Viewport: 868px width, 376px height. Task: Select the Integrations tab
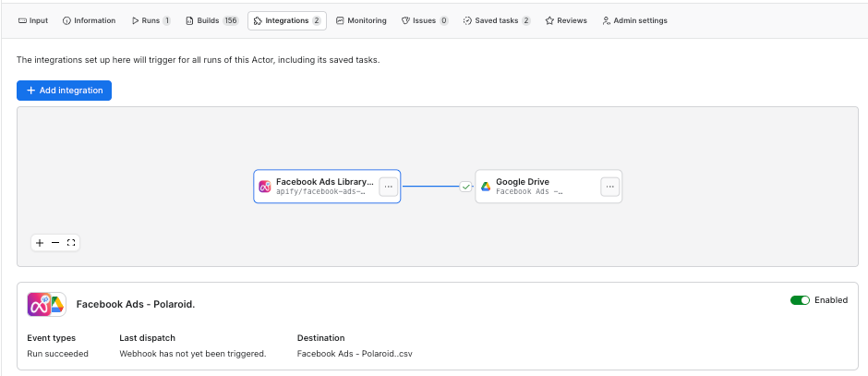287,20
